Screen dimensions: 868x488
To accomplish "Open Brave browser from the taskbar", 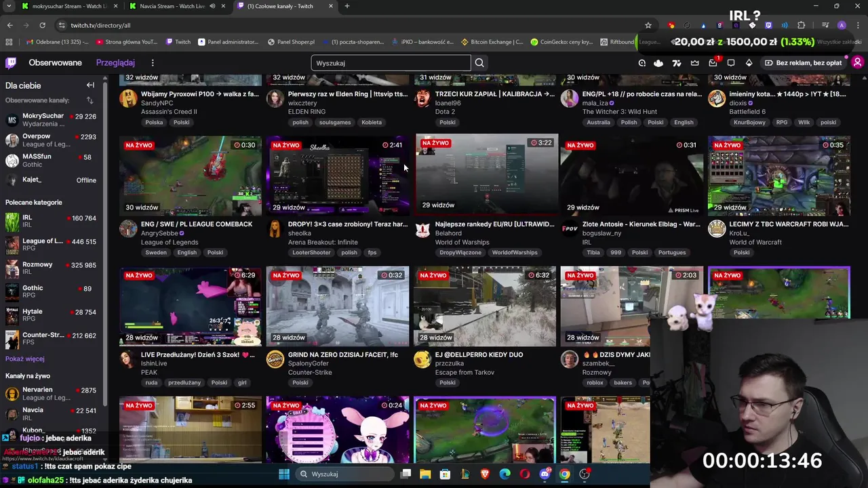I will tap(485, 474).
